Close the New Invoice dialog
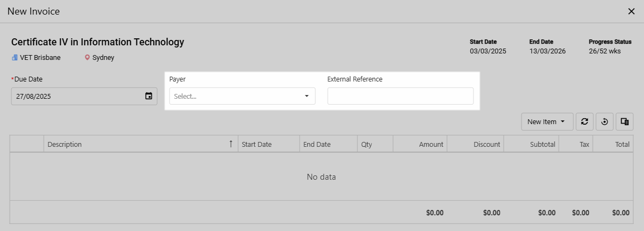Image resolution: width=644 pixels, height=231 pixels. [x=631, y=11]
